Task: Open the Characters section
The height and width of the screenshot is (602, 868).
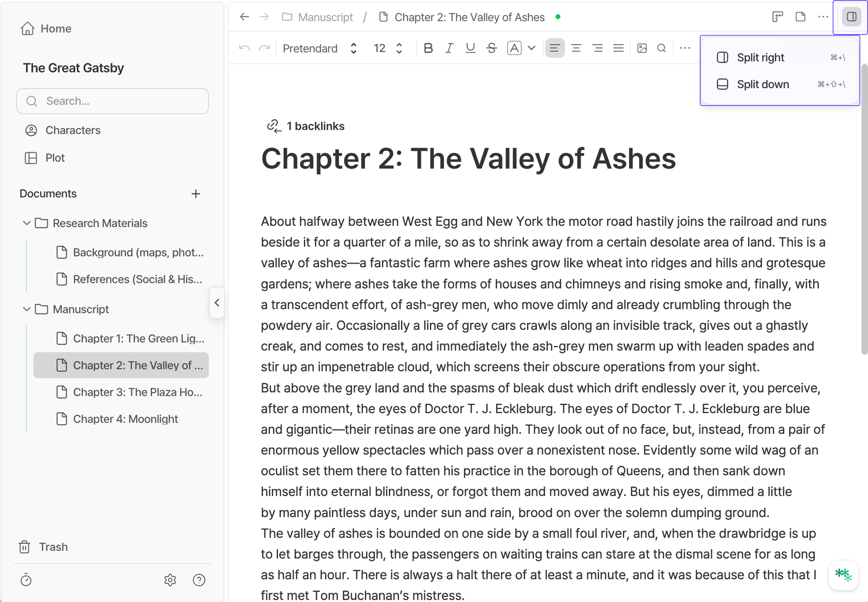Action: (x=63, y=130)
